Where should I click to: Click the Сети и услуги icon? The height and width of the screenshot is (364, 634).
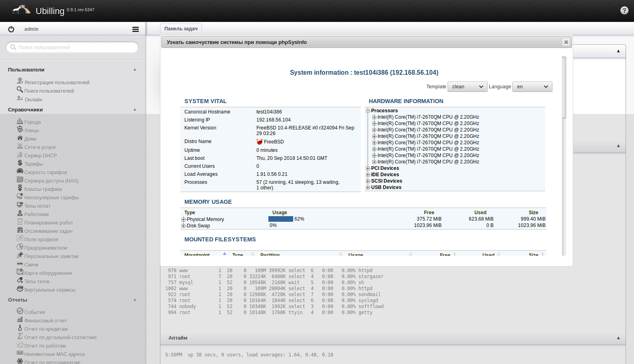pyautogui.click(x=20, y=146)
